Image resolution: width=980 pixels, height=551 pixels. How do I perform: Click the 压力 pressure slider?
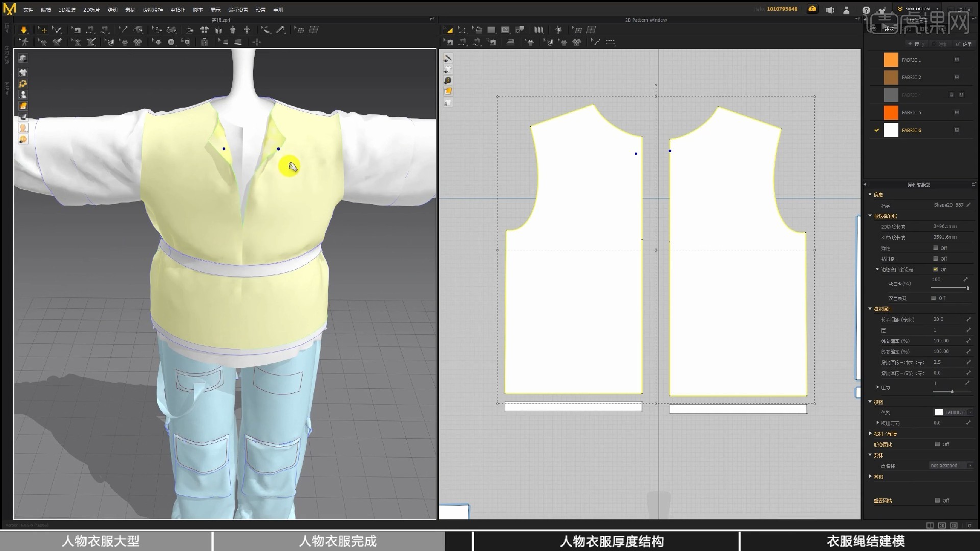click(951, 391)
